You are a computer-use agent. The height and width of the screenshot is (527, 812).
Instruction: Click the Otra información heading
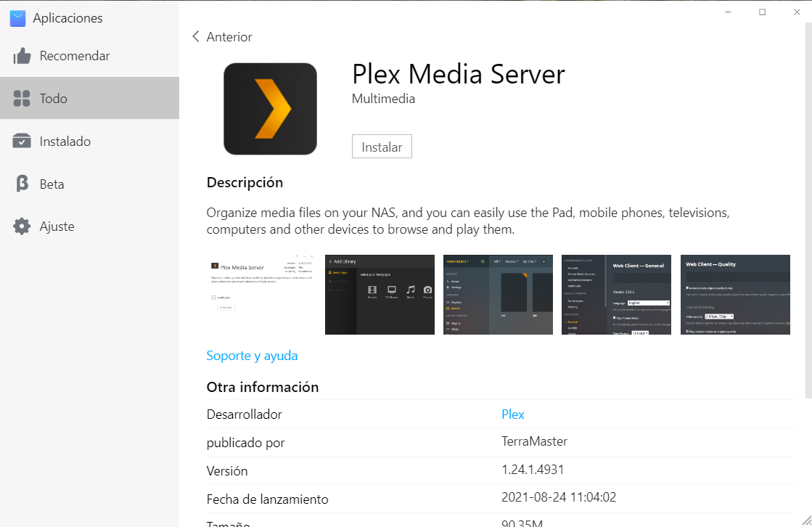tap(263, 387)
